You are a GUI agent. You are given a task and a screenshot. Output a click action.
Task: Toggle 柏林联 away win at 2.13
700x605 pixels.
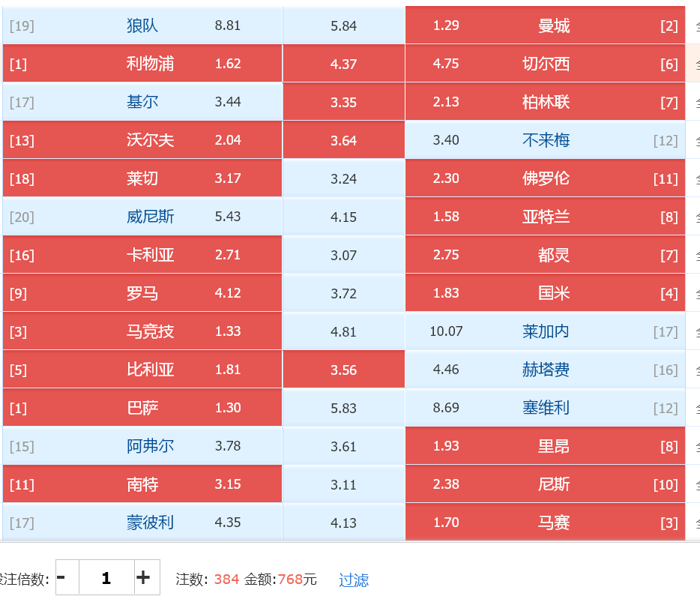[545, 102]
